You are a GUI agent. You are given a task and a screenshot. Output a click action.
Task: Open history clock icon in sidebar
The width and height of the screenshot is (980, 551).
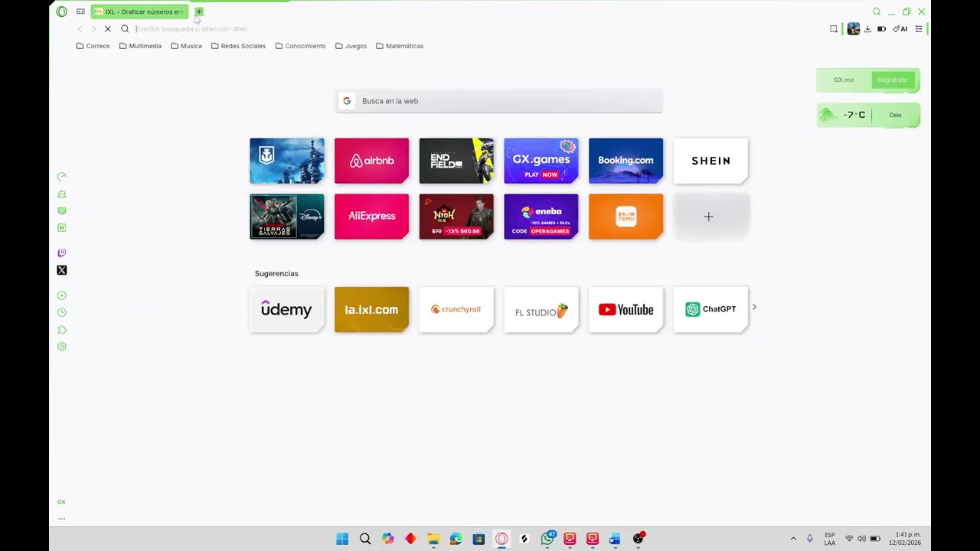click(62, 312)
